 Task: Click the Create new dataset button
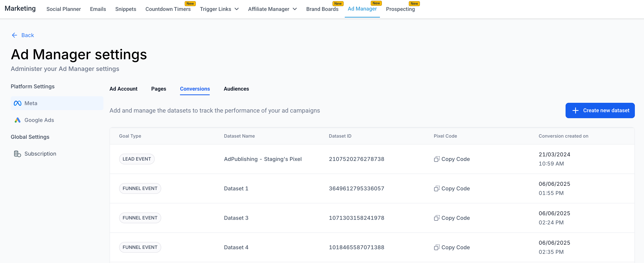[600, 110]
